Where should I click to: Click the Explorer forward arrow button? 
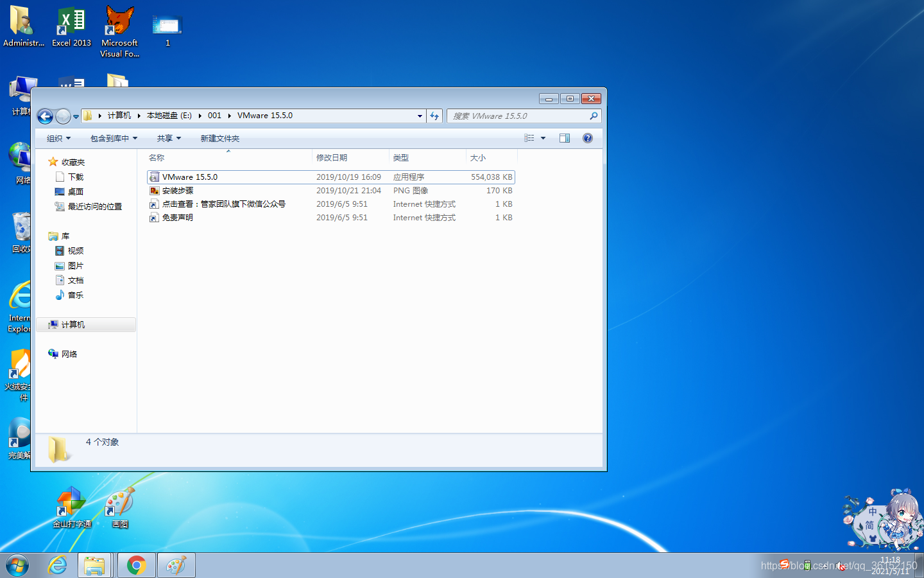(x=63, y=116)
